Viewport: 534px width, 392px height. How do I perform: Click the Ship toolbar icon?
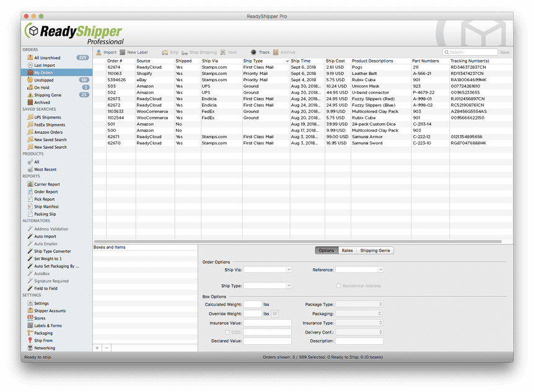165,52
